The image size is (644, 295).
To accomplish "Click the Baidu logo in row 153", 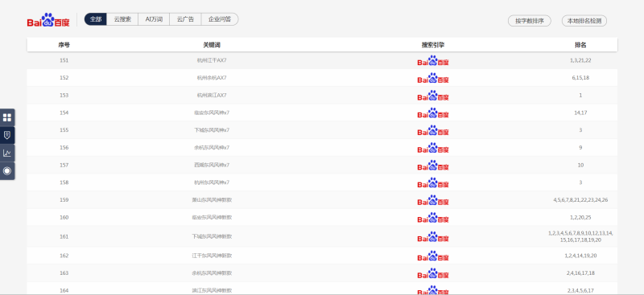I will (x=433, y=96).
